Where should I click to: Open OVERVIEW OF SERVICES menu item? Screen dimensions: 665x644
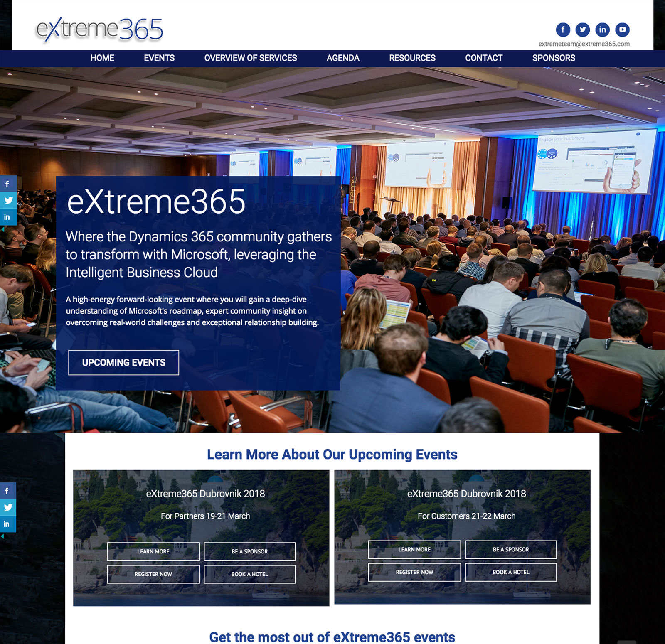point(251,58)
